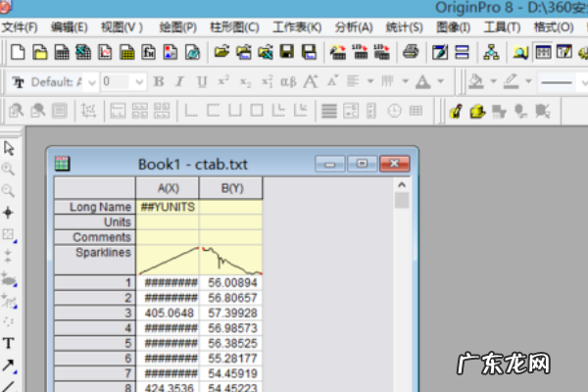588x392 pixels.
Task: Click the Greek symbols αβ icon
Action: (x=287, y=82)
